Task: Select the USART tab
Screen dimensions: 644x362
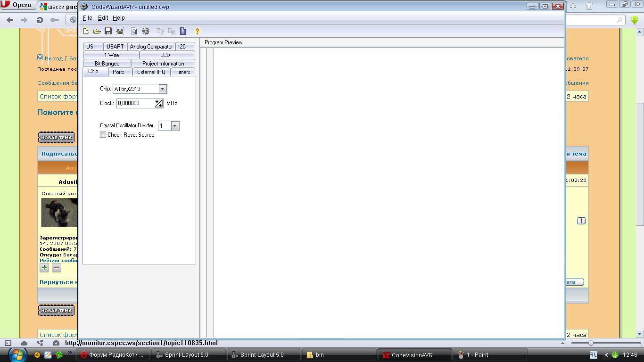Action: click(x=115, y=47)
